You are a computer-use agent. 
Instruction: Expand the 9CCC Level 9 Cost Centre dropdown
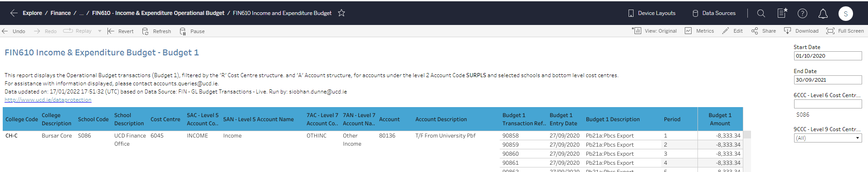coord(828,138)
